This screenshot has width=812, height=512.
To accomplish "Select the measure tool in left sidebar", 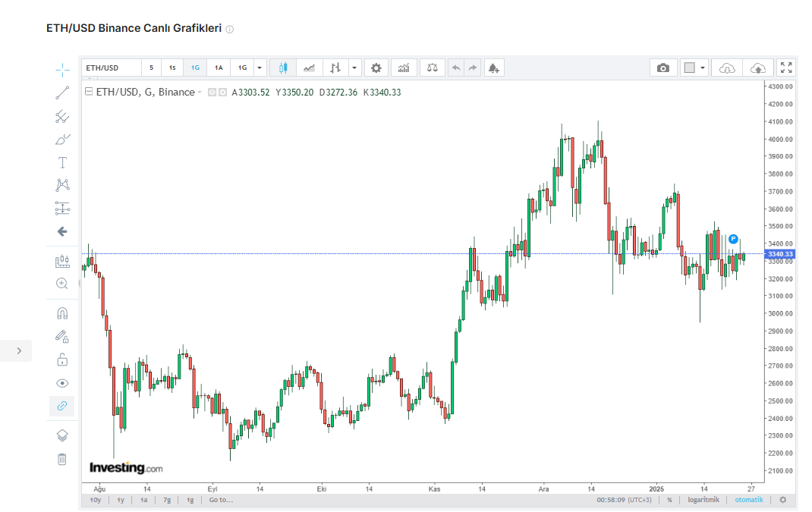I will click(62, 261).
